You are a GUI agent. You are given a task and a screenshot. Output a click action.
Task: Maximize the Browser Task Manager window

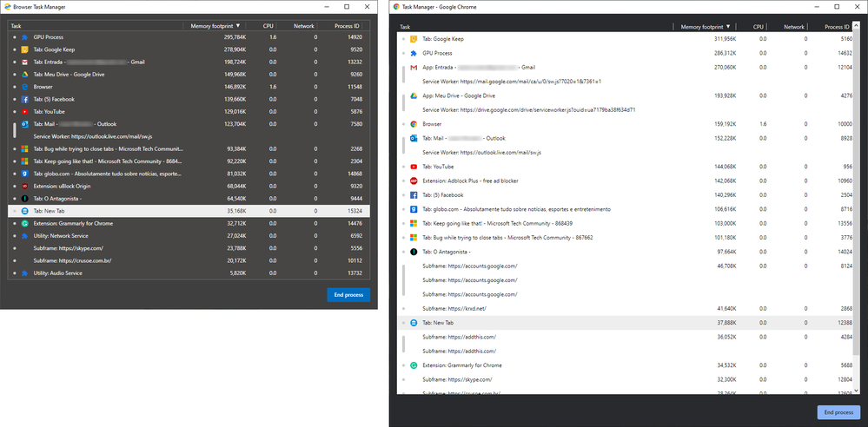[x=347, y=7]
